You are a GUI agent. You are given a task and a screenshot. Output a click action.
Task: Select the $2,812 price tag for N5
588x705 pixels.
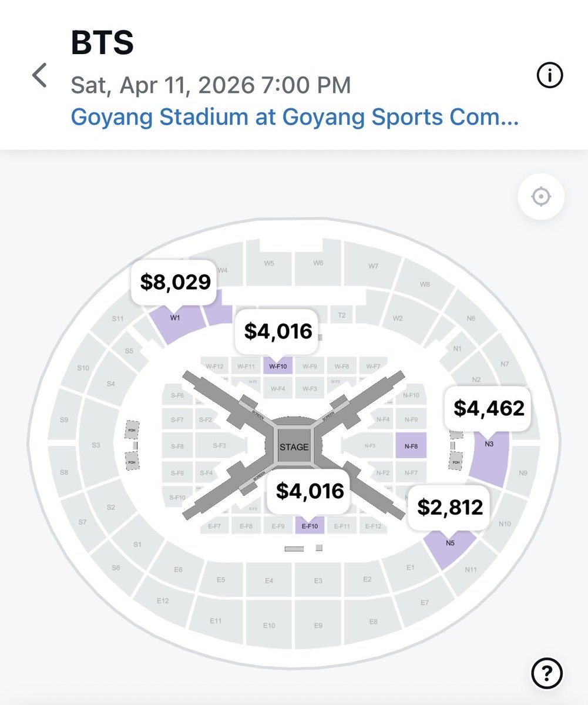tap(450, 508)
